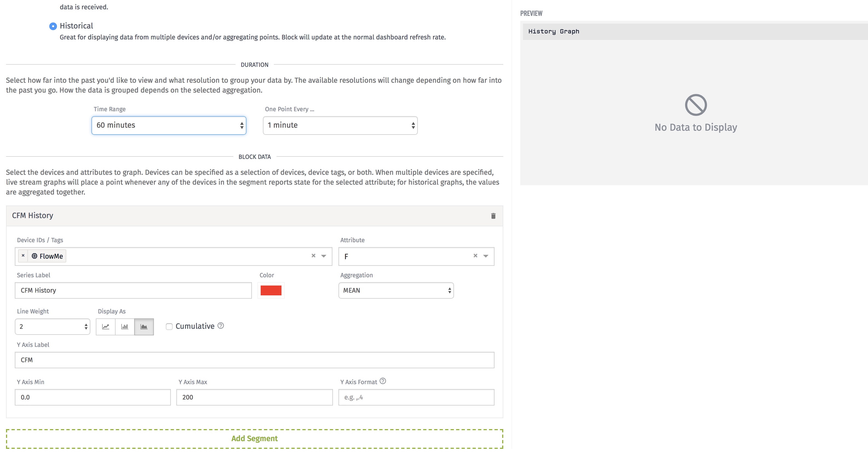Open the Line Weight selector

(x=53, y=326)
